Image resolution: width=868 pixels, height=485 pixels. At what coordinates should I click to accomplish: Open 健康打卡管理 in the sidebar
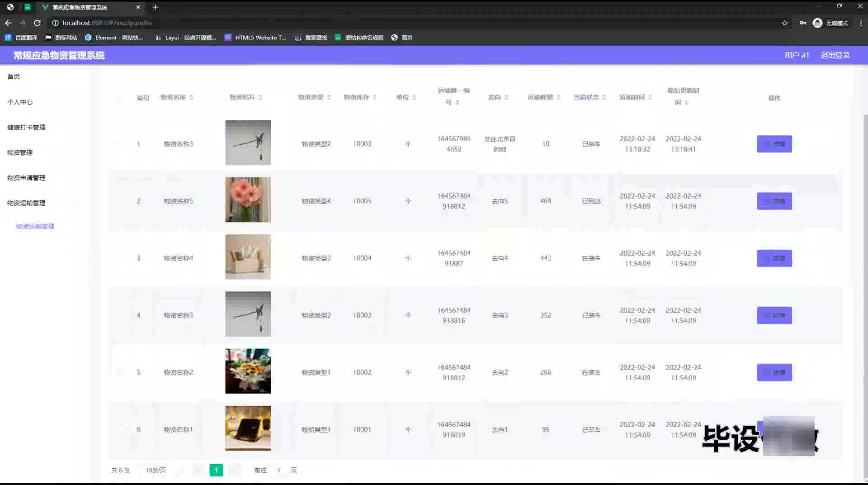(26, 127)
